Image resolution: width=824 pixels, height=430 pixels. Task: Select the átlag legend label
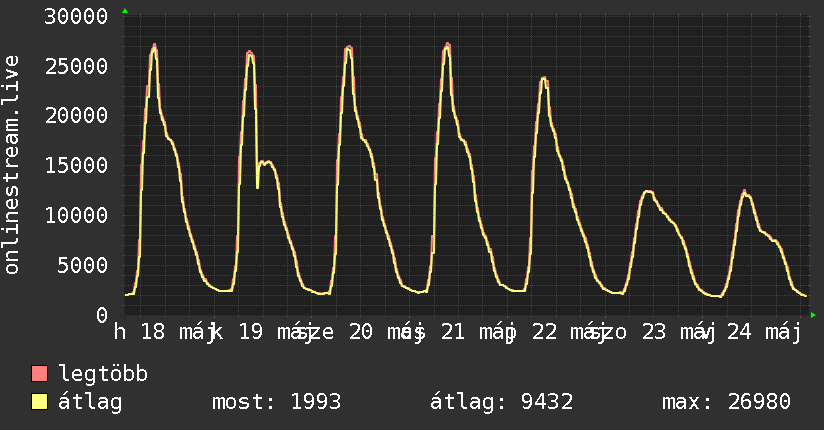(x=90, y=402)
